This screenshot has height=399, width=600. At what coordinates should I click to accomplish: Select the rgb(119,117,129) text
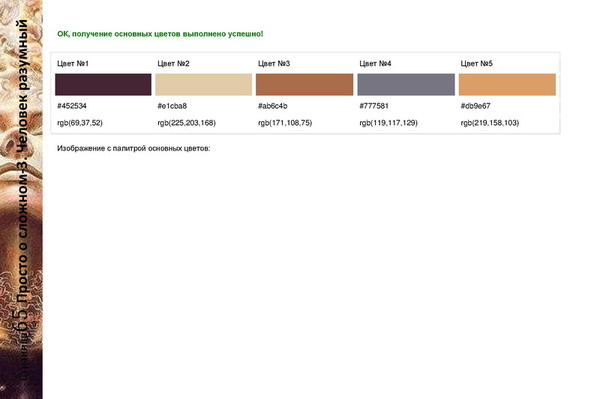click(388, 123)
